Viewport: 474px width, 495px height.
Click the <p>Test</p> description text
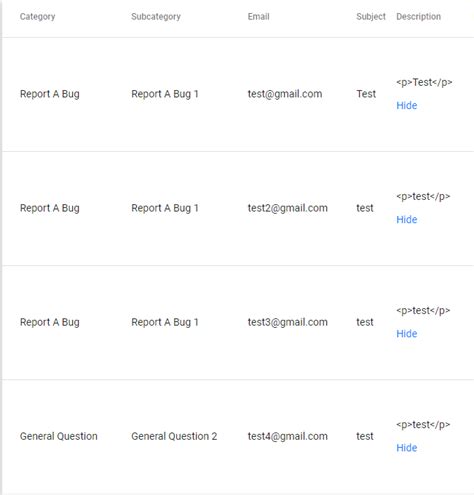424,82
